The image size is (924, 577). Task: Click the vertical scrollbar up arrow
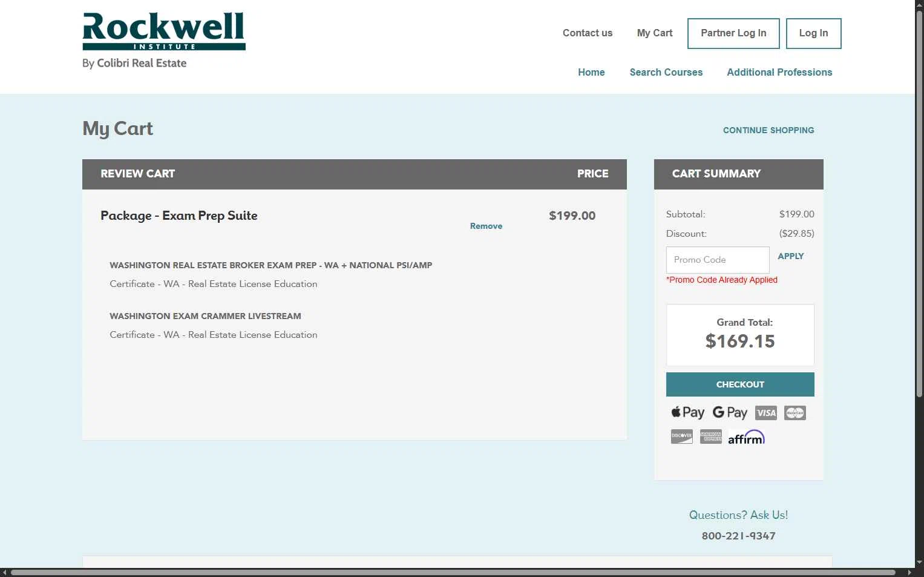click(919, 5)
